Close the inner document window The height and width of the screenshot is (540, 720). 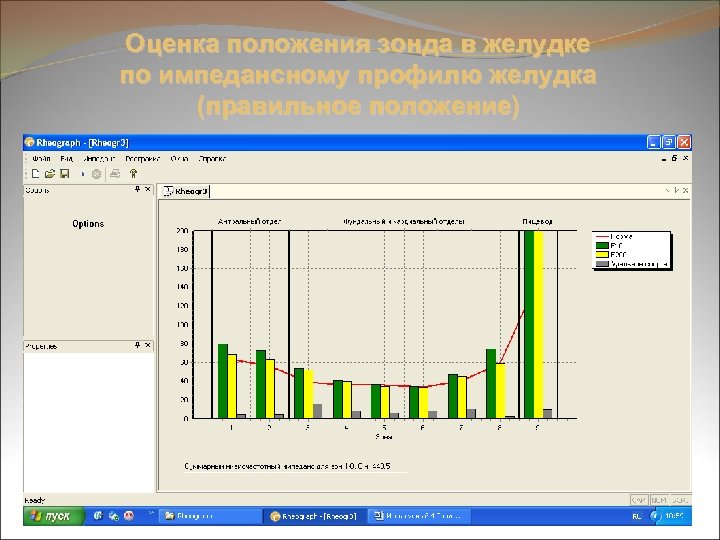pos(685,158)
